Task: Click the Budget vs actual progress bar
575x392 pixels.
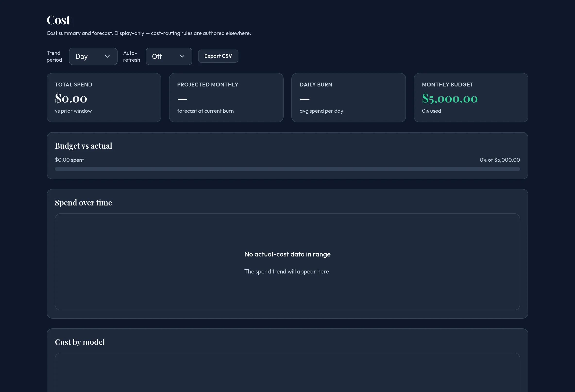Action: (x=287, y=169)
